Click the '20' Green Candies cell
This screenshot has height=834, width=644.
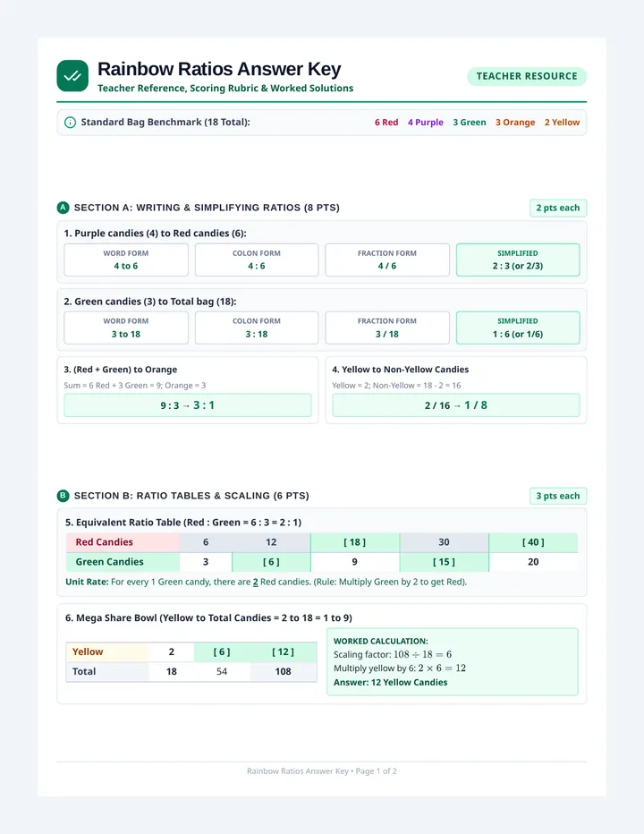click(x=533, y=562)
